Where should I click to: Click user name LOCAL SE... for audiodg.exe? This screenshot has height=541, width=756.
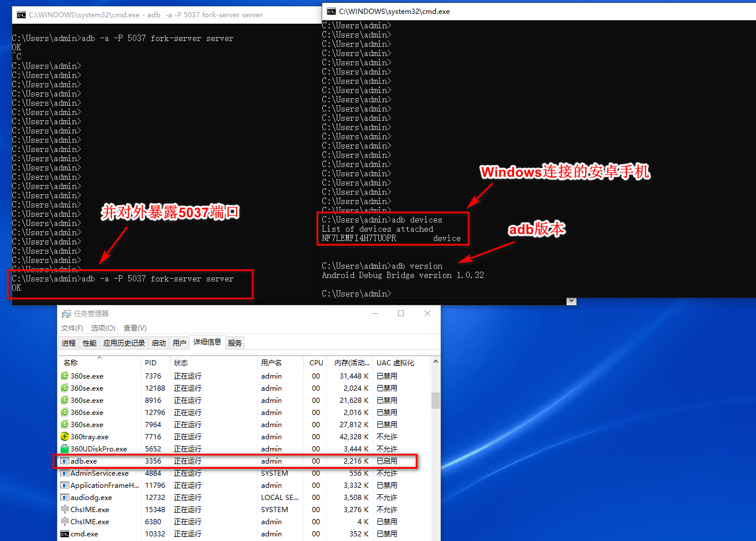(280, 497)
